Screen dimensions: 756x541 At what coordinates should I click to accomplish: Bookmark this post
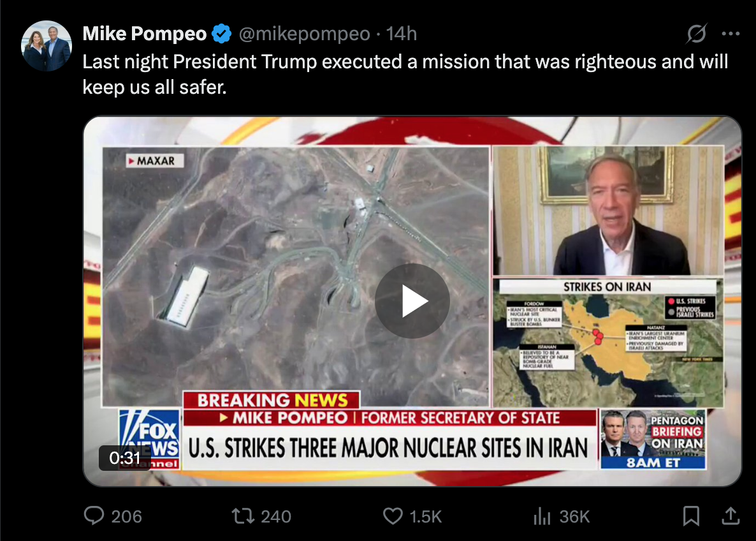pos(691,516)
